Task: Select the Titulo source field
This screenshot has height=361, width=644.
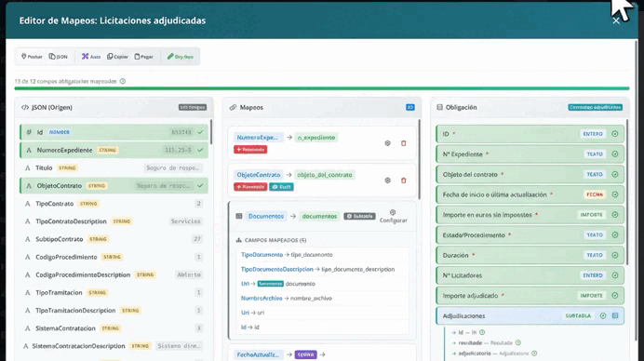Action: point(114,168)
